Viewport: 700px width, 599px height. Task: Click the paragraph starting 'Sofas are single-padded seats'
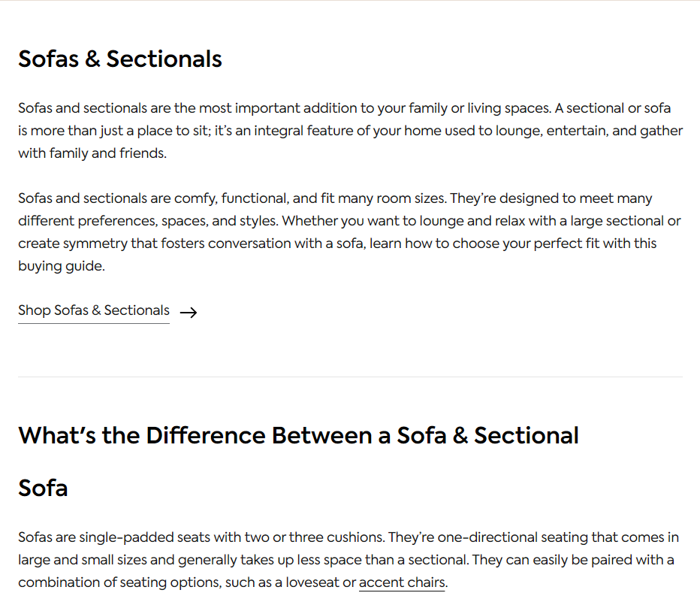coord(350,560)
